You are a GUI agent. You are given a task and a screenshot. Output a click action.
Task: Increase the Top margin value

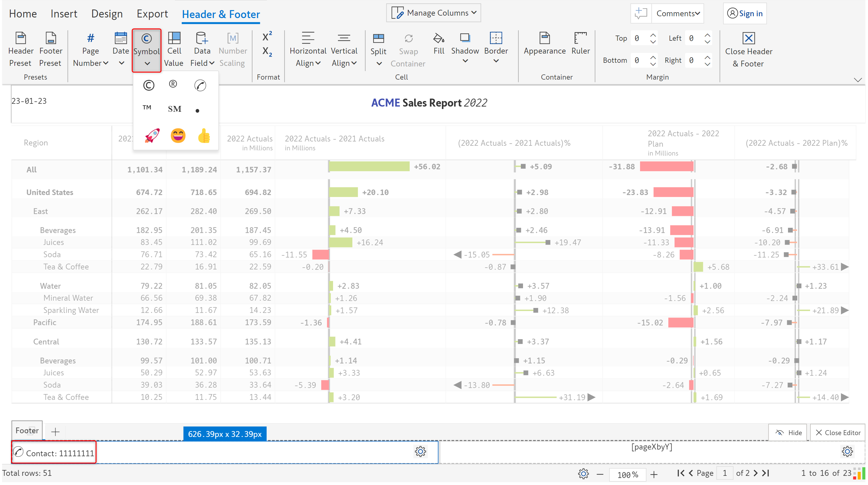[653, 35]
